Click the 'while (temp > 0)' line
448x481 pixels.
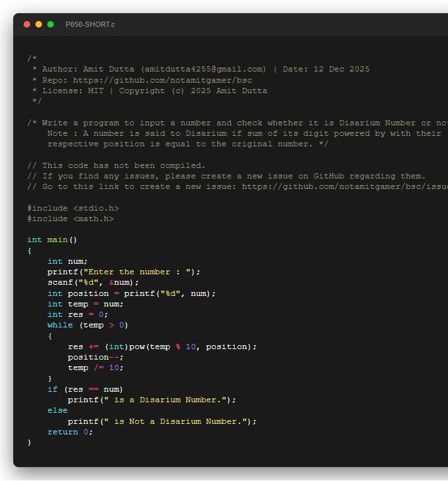pyautogui.click(x=88, y=325)
